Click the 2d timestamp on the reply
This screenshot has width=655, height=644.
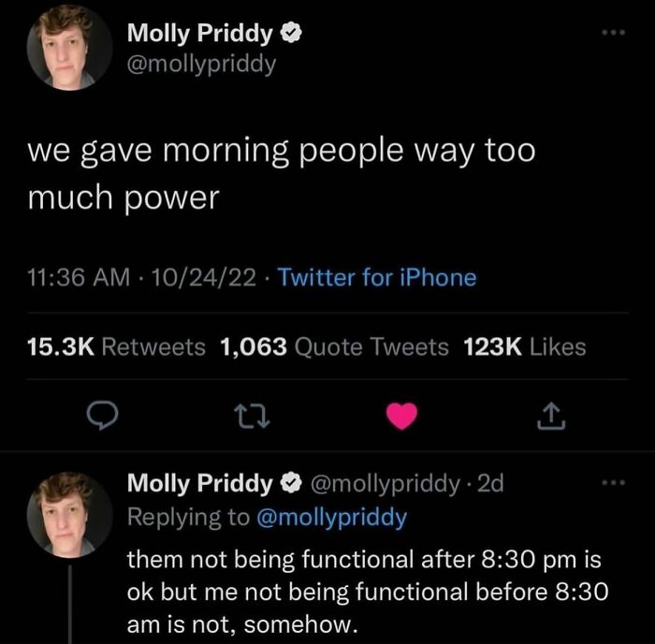[490, 484]
